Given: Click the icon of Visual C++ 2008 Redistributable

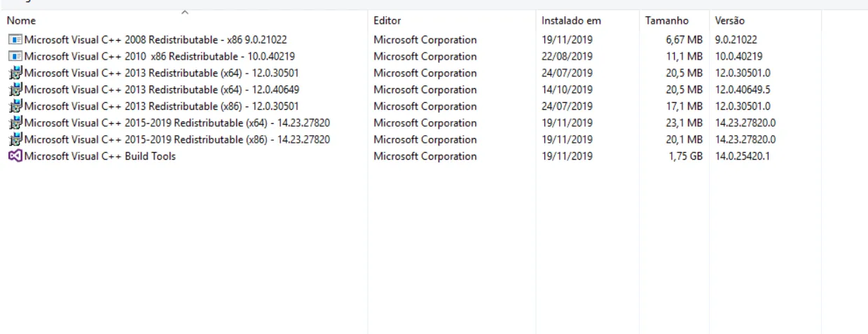Looking at the screenshot, I should (15, 40).
